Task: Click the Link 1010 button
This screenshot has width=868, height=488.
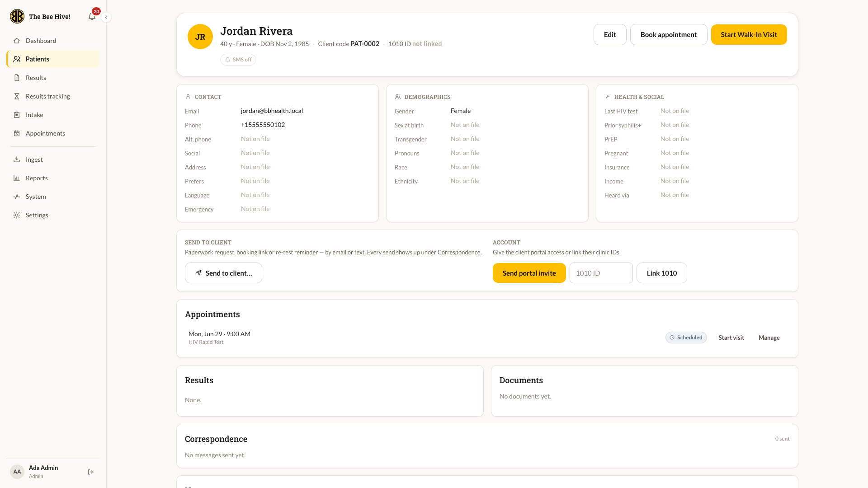Action: 661,273
